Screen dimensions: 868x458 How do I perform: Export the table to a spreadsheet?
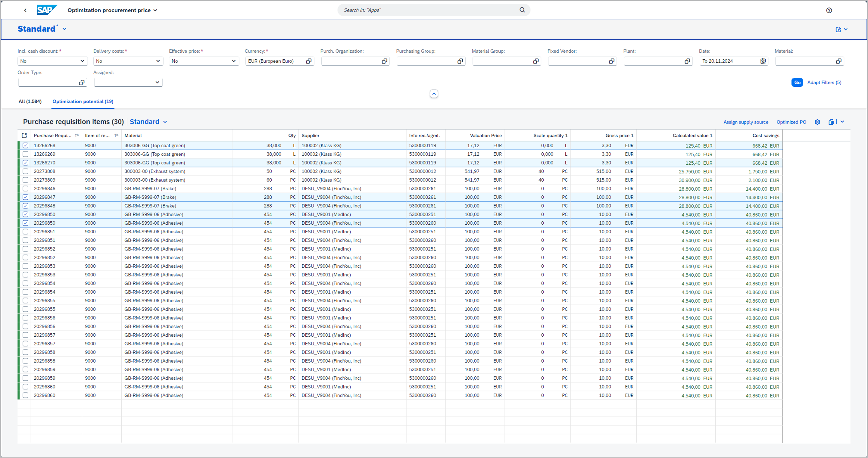(832, 122)
